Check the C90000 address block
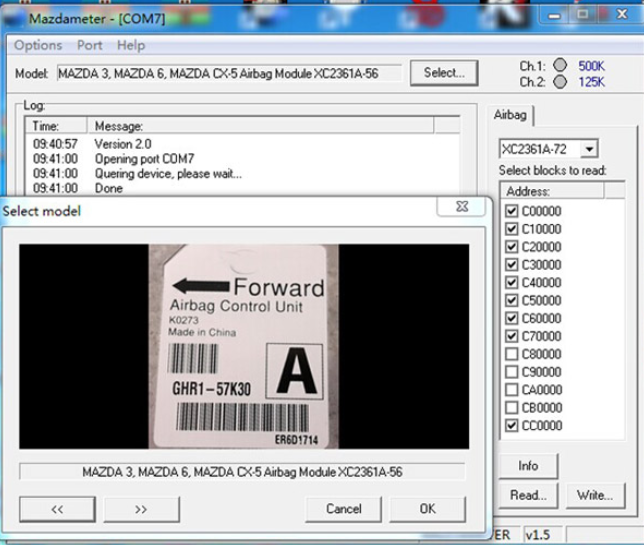 tap(511, 372)
